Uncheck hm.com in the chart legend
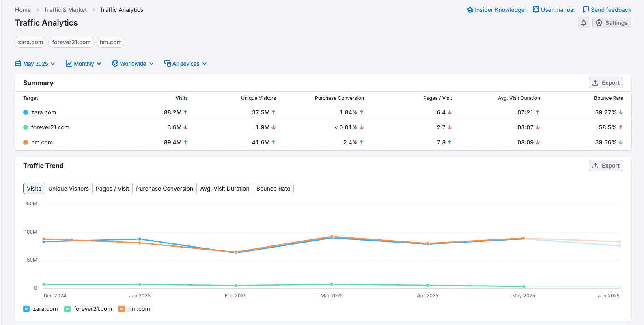This screenshot has height=325, width=644. click(x=122, y=309)
